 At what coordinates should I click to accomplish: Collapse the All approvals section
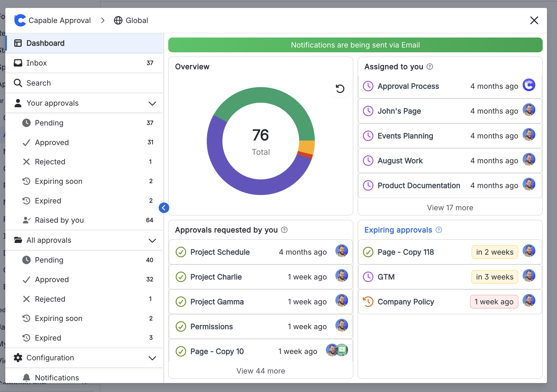(x=152, y=240)
